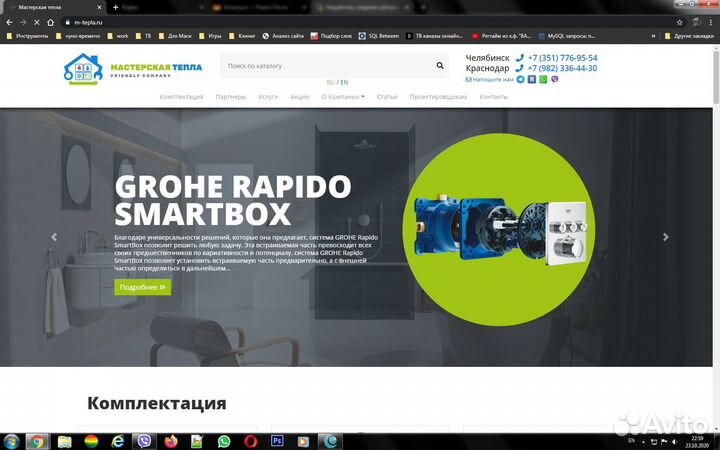
Task: Expand the Другие закладки folder
Action: (x=689, y=36)
